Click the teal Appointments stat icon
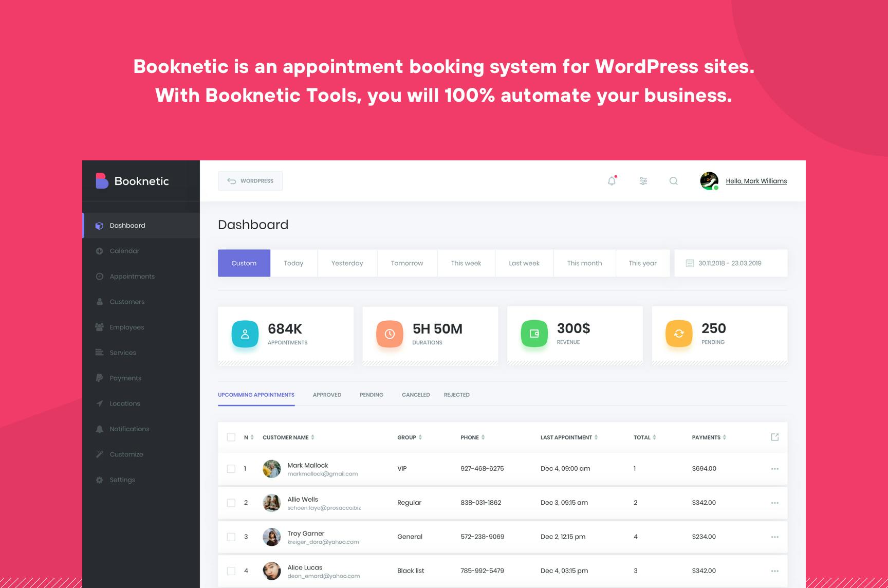This screenshot has width=888, height=588. pyautogui.click(x=245, y=334)
